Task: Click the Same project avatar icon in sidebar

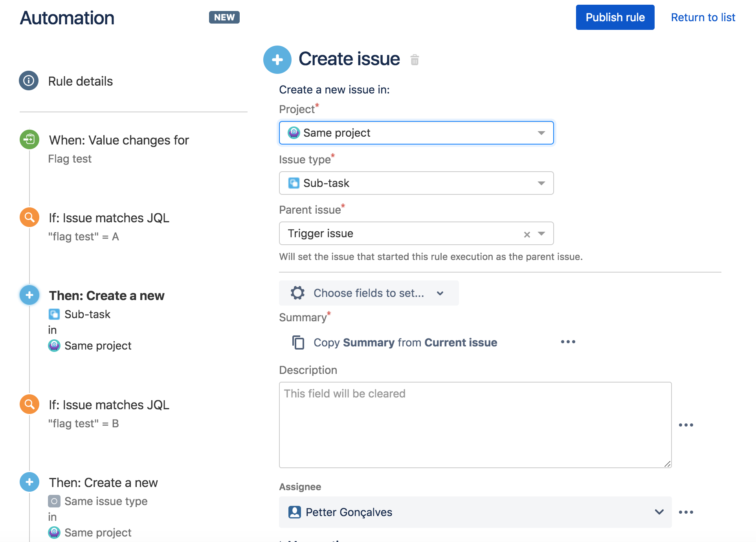Action: click(54, 346)
